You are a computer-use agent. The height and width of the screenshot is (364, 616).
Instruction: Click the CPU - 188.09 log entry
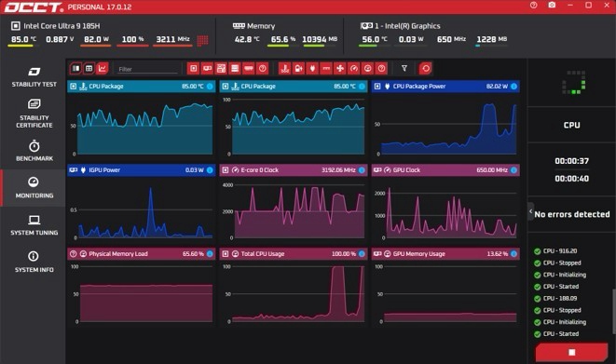(x=560, y=299)
